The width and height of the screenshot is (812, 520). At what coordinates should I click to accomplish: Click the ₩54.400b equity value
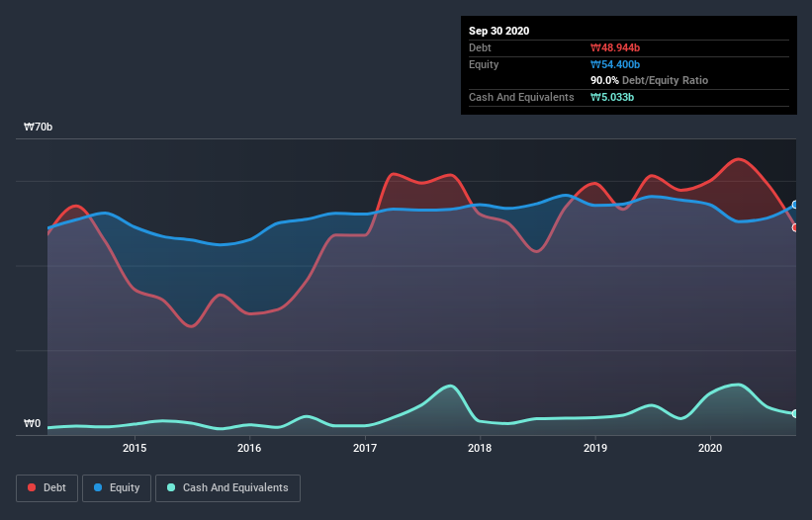click(615, 64)
